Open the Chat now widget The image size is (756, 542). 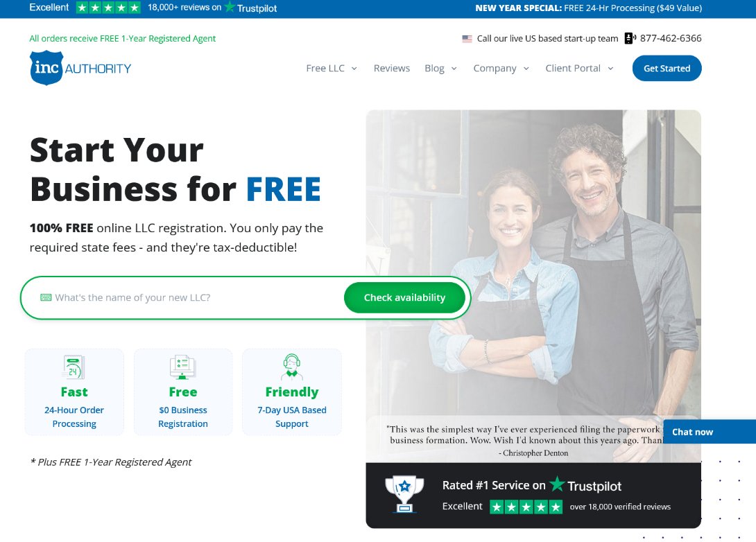coord(710,432)
